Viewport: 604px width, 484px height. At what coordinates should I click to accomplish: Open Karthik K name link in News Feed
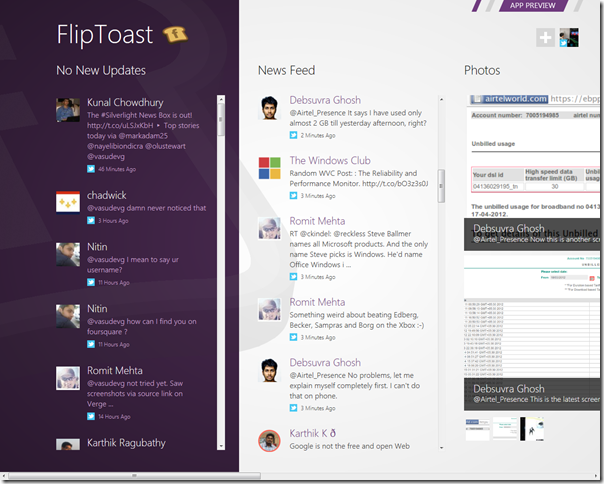(x=313, y=433)
